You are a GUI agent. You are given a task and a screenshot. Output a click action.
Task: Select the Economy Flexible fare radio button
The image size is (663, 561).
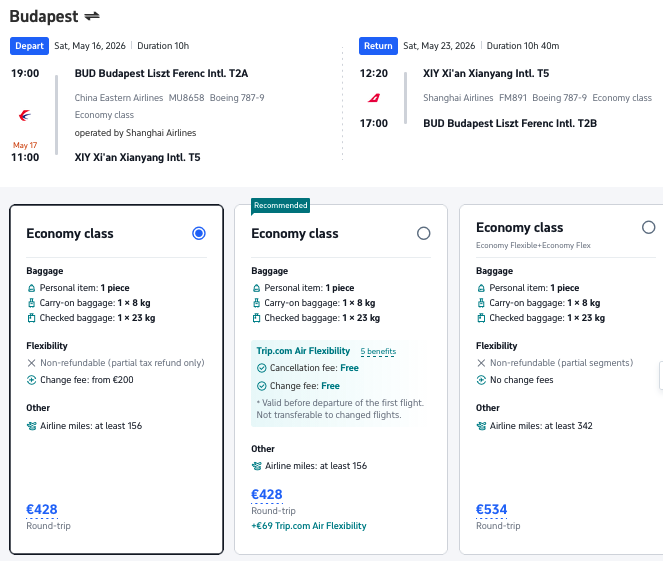point(648,227)
